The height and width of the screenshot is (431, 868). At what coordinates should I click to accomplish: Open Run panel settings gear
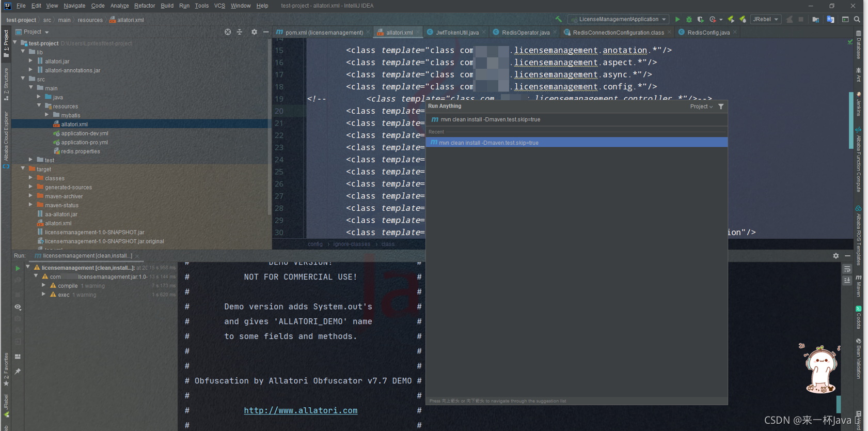tap(836, 256)
